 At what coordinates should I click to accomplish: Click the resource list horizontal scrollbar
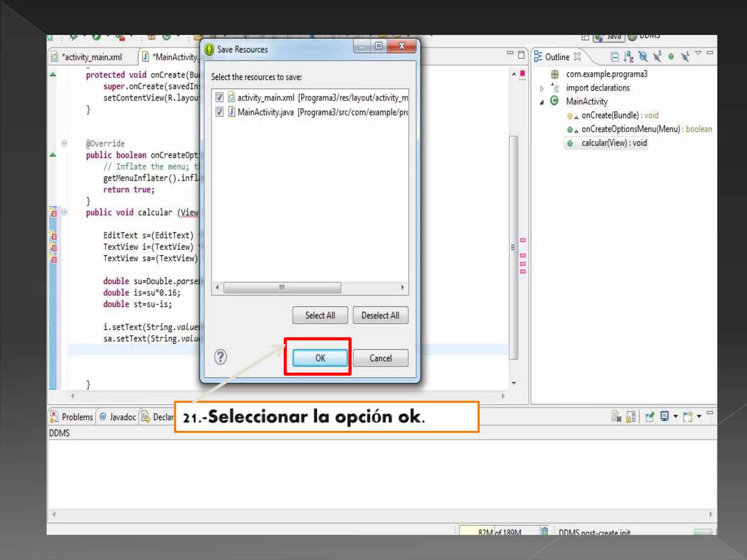click(x=282, y=288)
